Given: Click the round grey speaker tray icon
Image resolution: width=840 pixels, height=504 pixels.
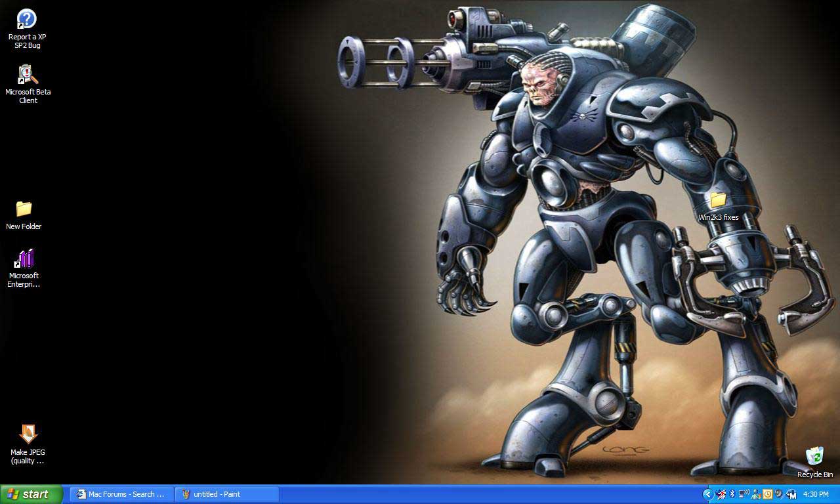Looking at the screenshot, I should pyautogui.click(x=779, y=494).
